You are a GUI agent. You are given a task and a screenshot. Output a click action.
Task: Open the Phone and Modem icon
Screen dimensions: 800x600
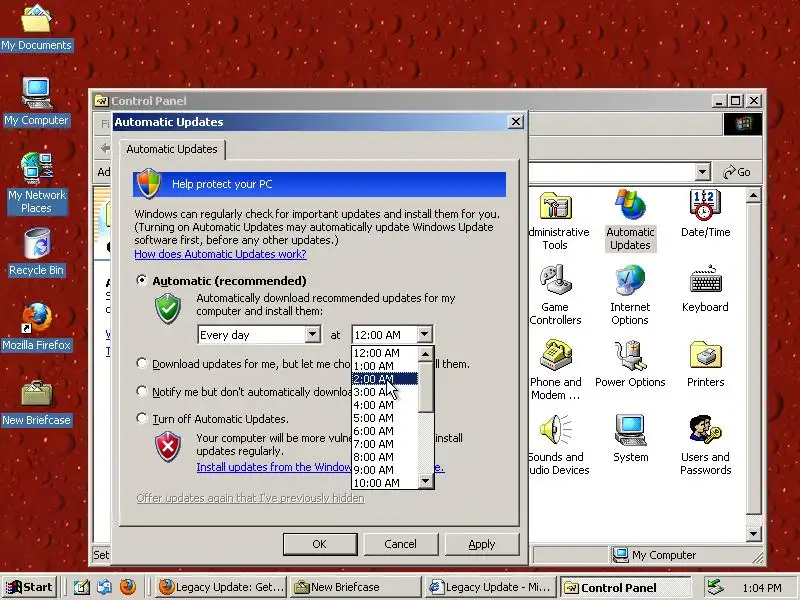tap(556, 370)
